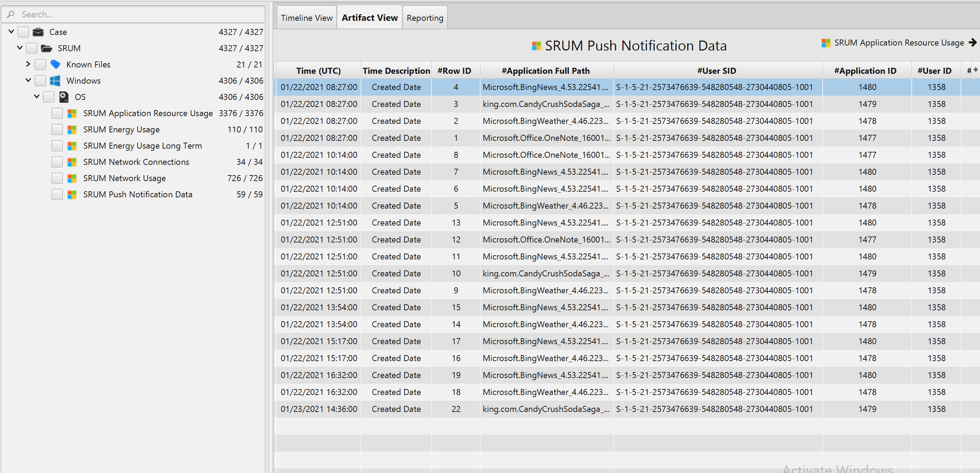Check SRUM Network Usage checkbox
The image size is (980, 473).
coord(57,179)
